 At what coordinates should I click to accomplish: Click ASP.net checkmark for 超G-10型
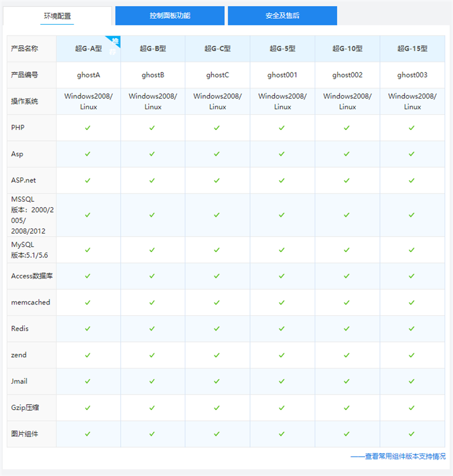347,181
